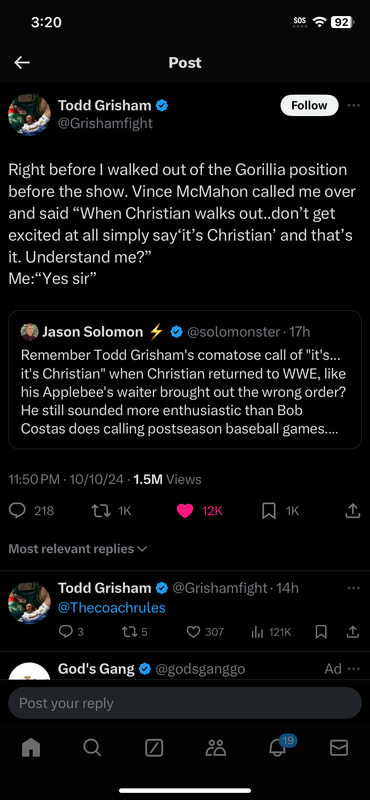Open the Grok slash icon tab
The width and height of the screenshot is (370, 800).
pyautogui.click(x=154, y=748)
